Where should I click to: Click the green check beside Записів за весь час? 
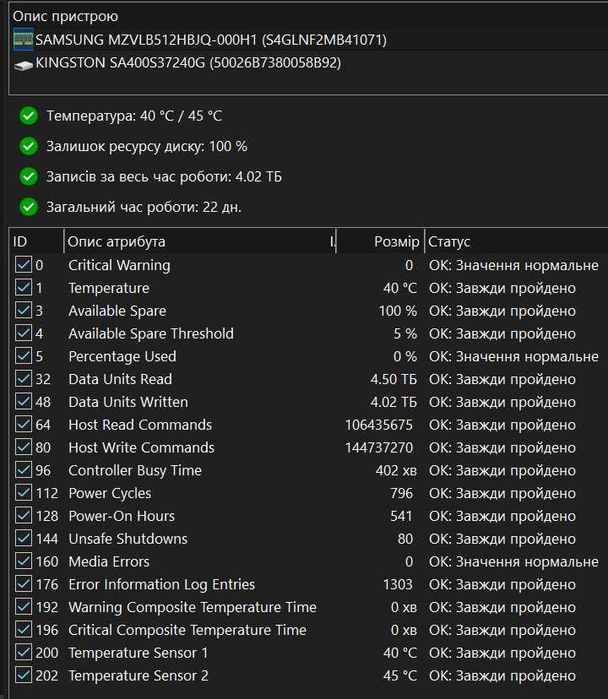pos(29,177)
